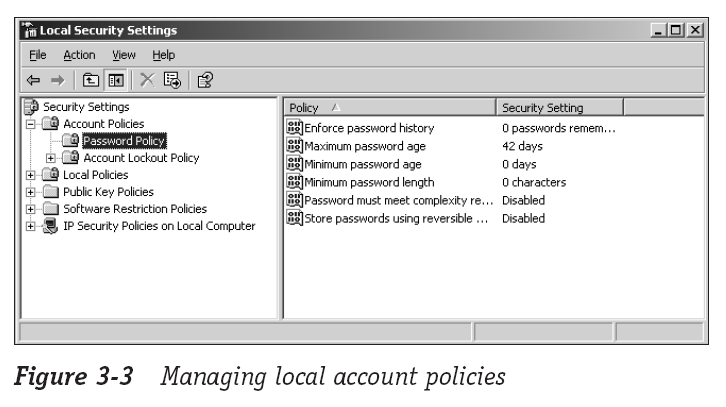Open Help via the toolbar help icon
The height and width of the screenshot is (407, 726).
pos(204,80)
